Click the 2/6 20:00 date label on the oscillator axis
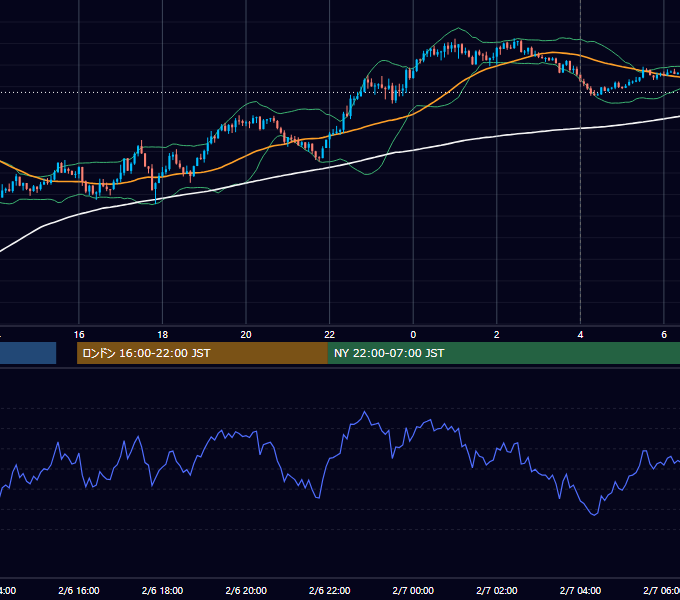680x600 pixels. pos(246,590)
